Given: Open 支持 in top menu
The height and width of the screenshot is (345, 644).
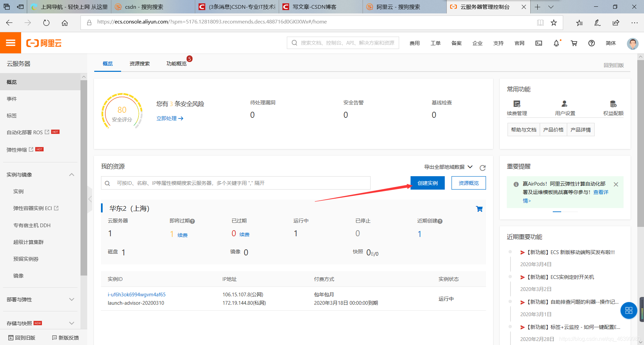Looking at the screenshot, I should tap(498, 43).
